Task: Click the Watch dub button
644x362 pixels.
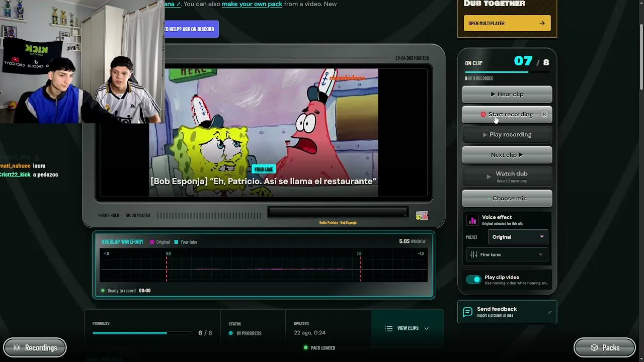Action: tap(507, 176)
